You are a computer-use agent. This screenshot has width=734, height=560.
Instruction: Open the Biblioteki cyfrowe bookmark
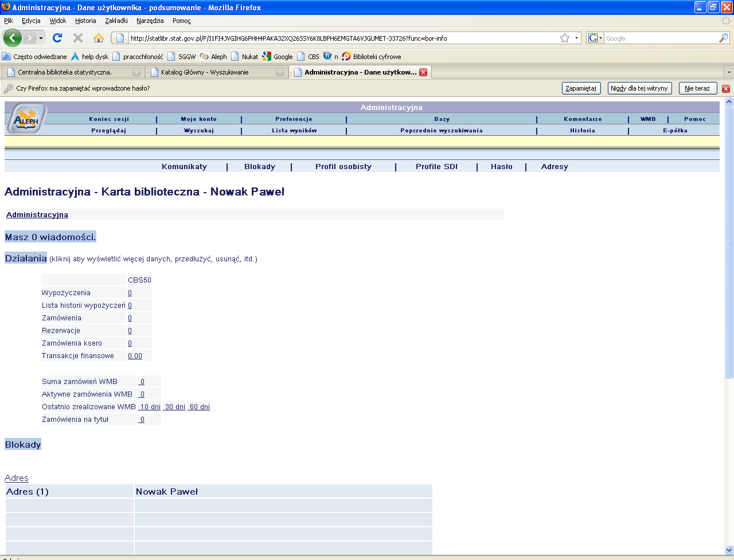click(372, 57)
